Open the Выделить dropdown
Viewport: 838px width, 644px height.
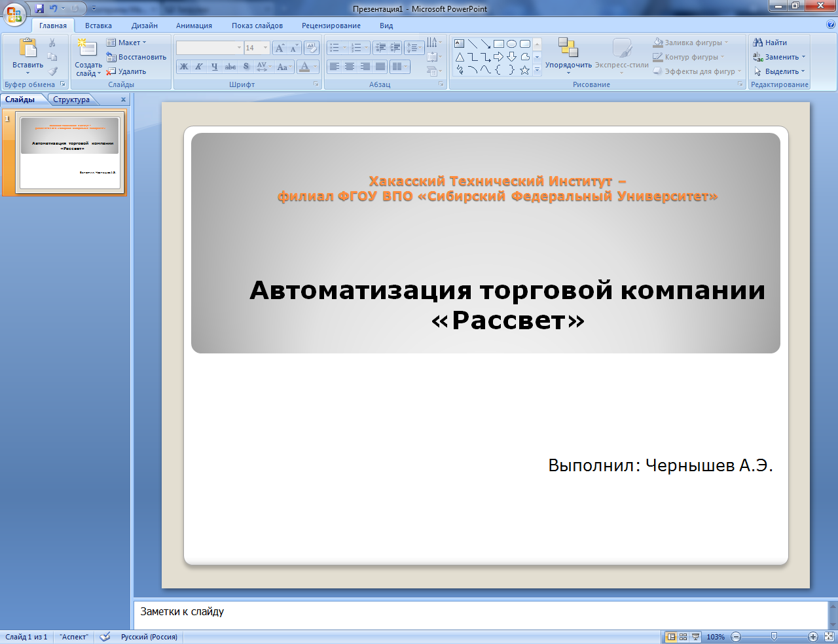pyautogui.click(x=779, y=71)
